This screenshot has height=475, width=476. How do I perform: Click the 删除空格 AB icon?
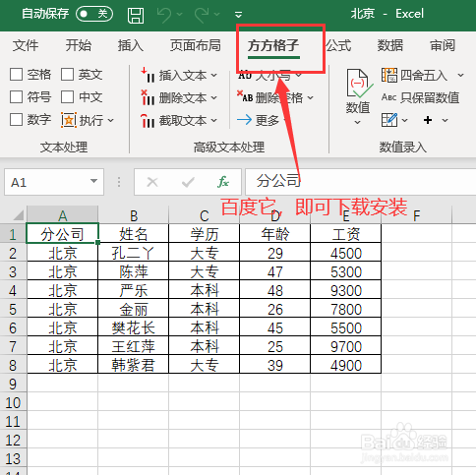pos(245,96)
